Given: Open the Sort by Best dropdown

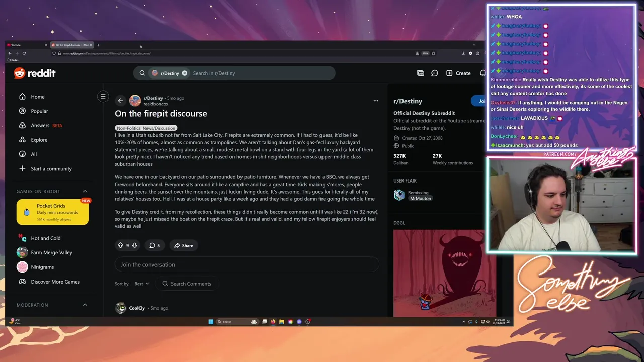Looking at the screenshot, I should (141, 284).
